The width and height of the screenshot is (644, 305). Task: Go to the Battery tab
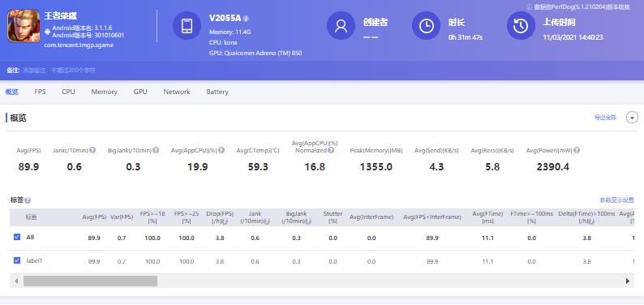217,92
